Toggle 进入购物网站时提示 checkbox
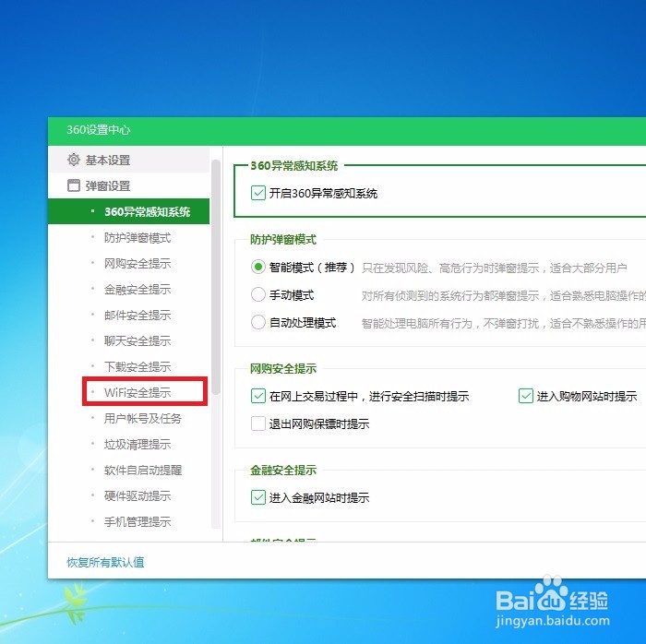Screen dimensions: 646x644 [526, 396]
